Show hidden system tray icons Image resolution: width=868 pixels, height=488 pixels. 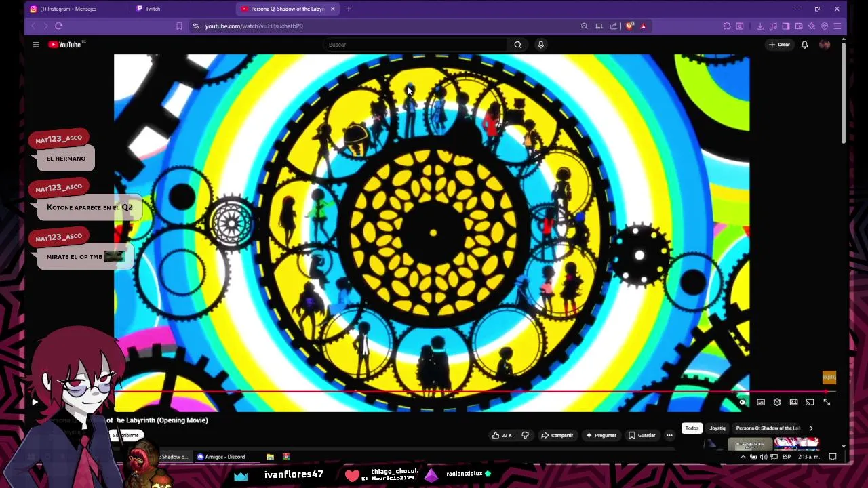[x=743, y=457]
